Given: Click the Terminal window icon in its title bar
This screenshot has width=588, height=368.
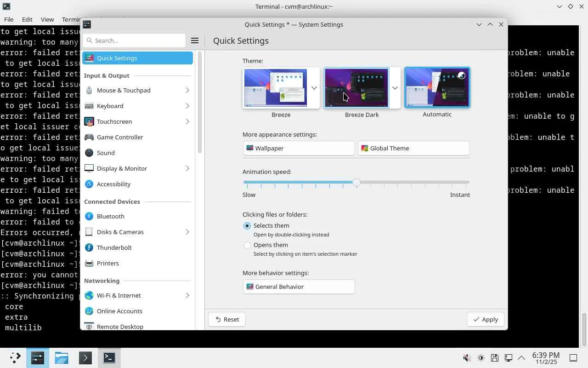Looking at the screenshot, I should point(6,6).
